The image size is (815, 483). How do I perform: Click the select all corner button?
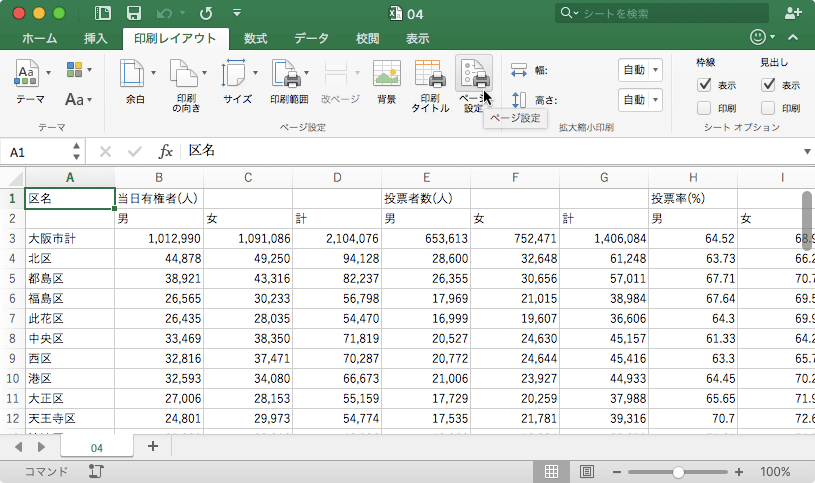(x=12, y=178)
